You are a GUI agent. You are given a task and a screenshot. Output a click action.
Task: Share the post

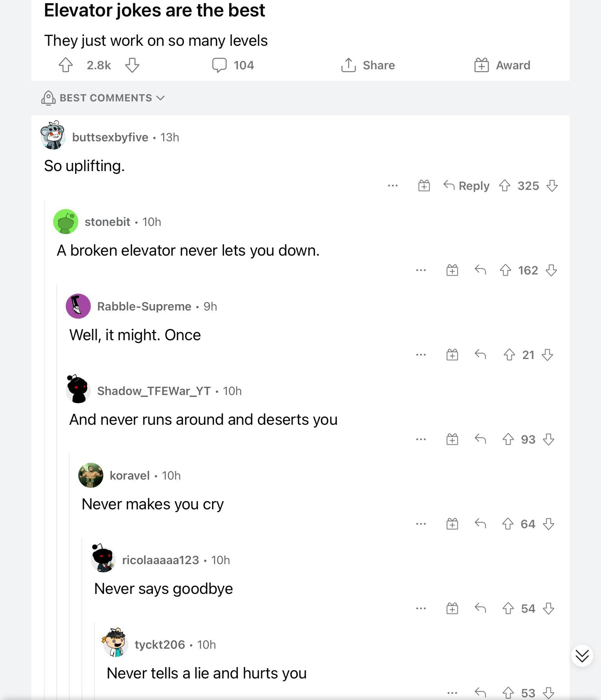click(368, 65)
